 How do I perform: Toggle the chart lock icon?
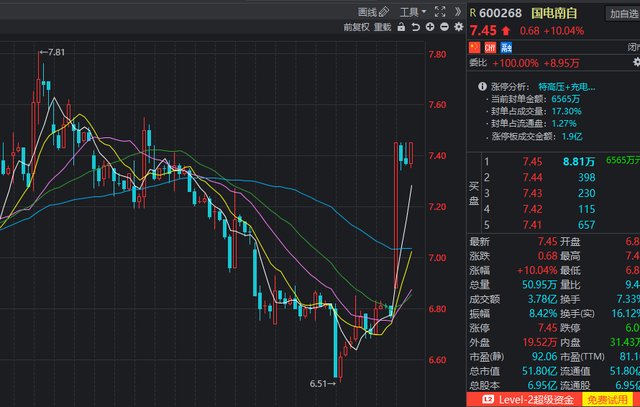point(402,28)
